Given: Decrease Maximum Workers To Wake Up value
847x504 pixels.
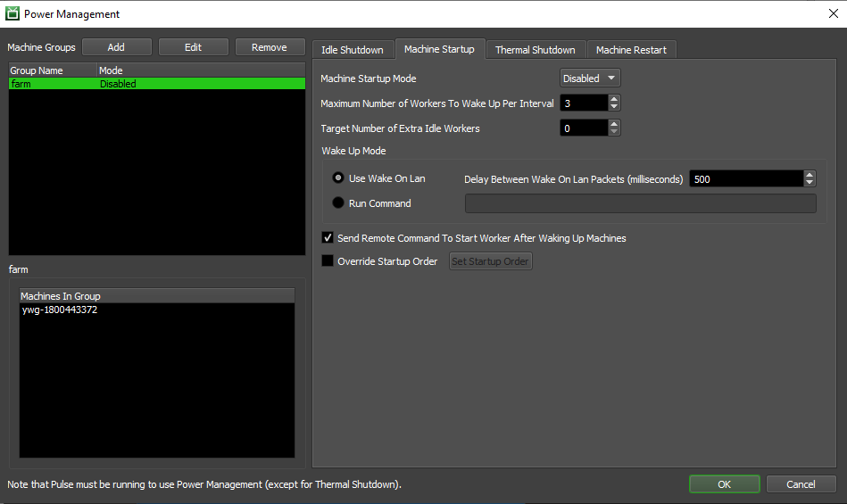Looking at the screenshot, I should click(x=613, y=107).
